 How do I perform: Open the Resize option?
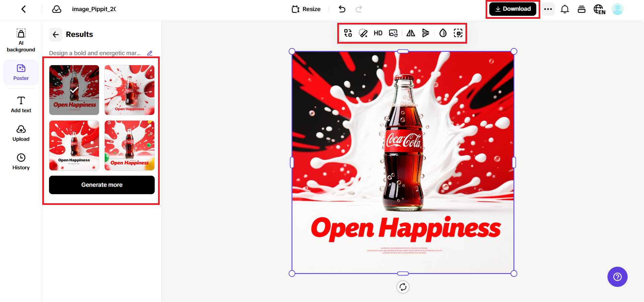coord(306,9)
